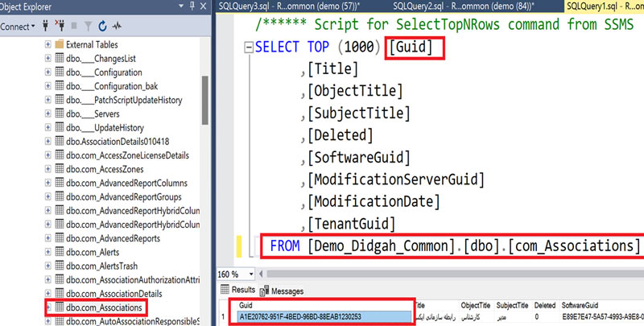Select the Guid cell in first result row
This screenshot has height=326, width=644.
tap(322, 316)
